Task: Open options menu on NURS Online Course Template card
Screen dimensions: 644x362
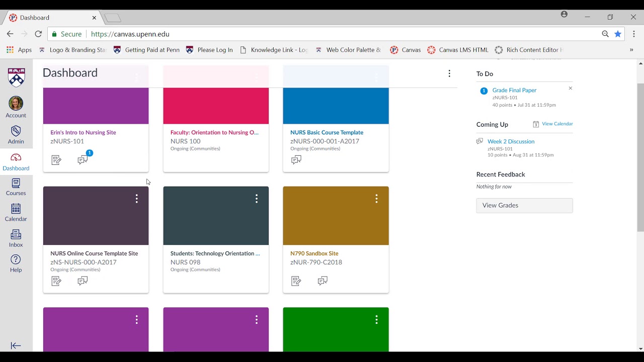Action: click(x=136, y=199)
